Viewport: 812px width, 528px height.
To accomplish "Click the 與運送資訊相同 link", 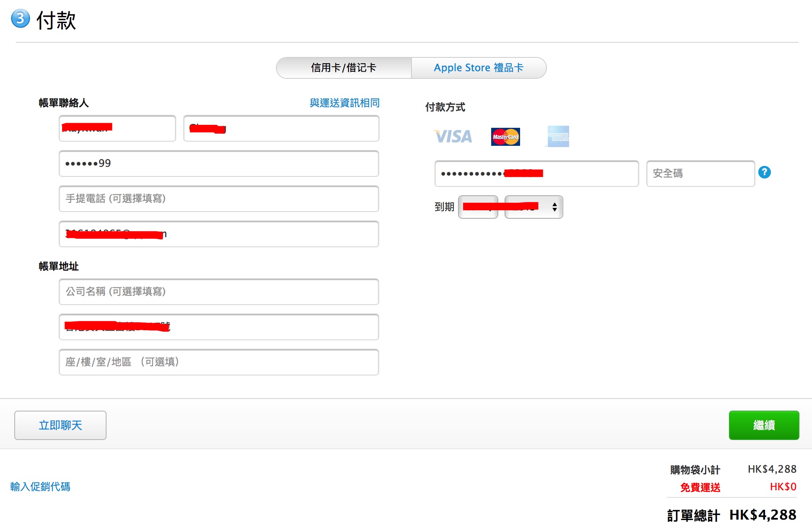I will tap(344, 103).
